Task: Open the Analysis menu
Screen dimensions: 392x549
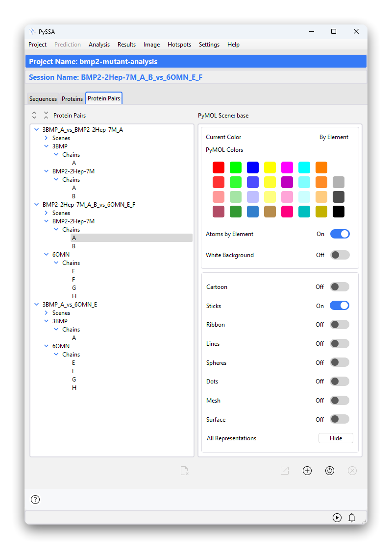Action: click(x=99, y=45)
